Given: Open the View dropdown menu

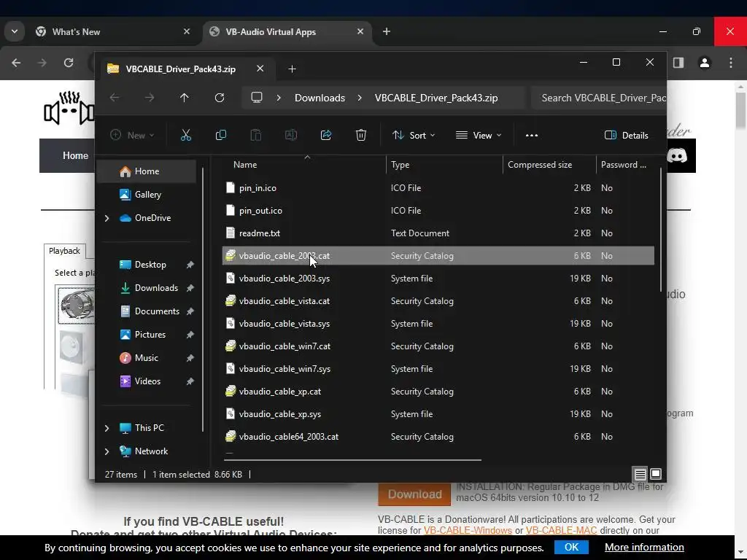Looking at the screenshot, I should [479, 135].
